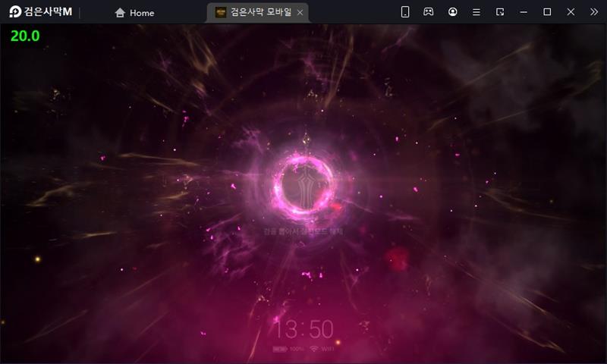Open the Home tab
Image resolution: width=607 pixels, height=364 pixels.
coord(134,13)
